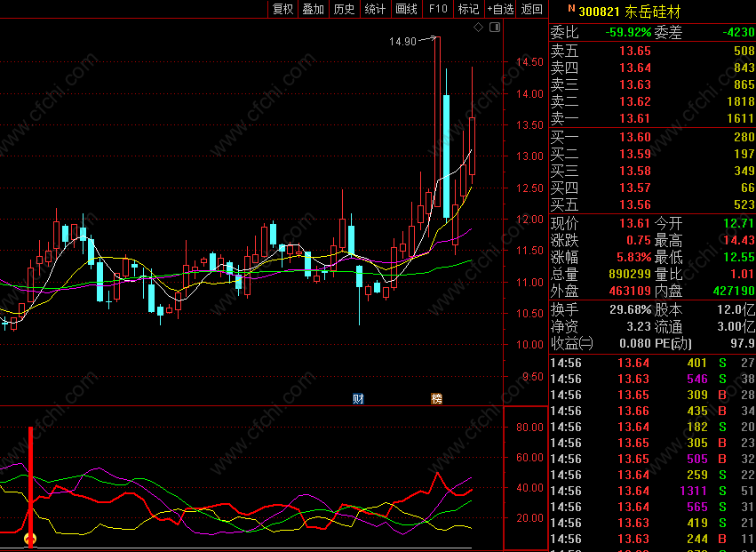Click the 换手 29.68% value
Image resolution: width=756 pixels, height=552 pixels.
[x=630, y=309]
